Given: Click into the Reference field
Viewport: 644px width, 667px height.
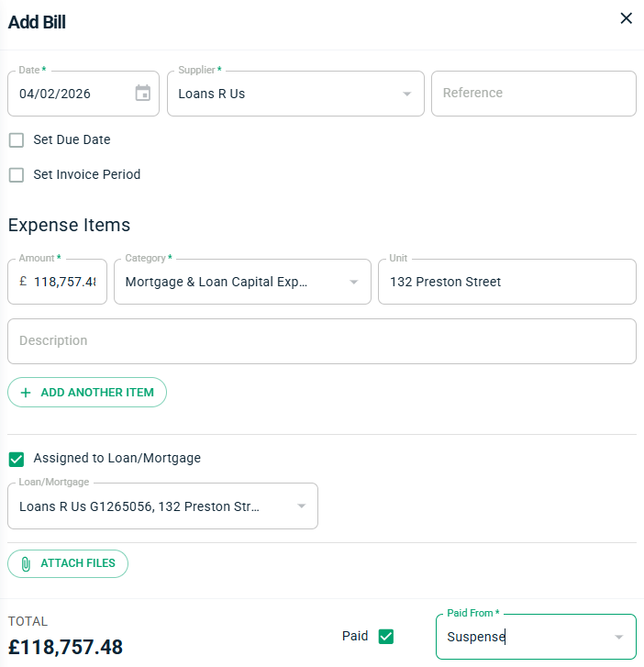Looking at the screenshot, I should click(533, 94).
